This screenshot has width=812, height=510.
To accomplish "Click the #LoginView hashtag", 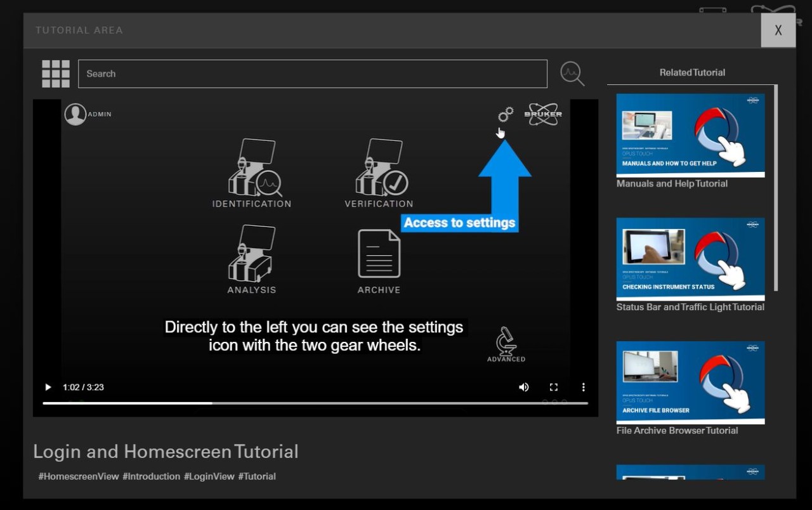I will point(209,476).
